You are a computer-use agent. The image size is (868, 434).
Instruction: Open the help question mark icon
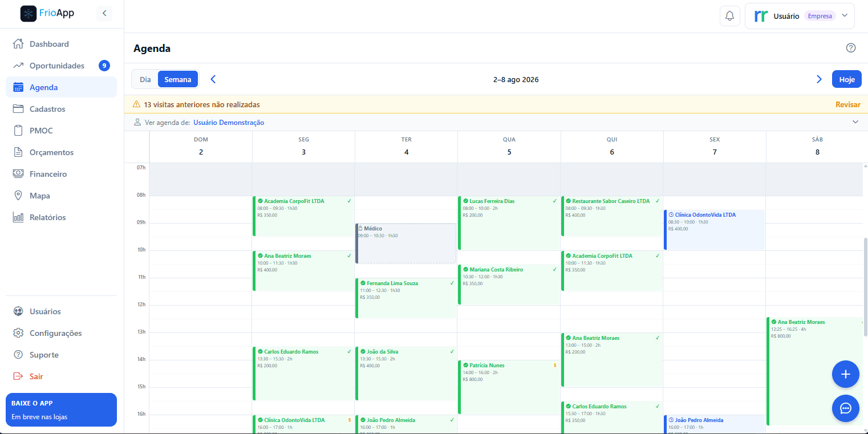tap(851, 48)
